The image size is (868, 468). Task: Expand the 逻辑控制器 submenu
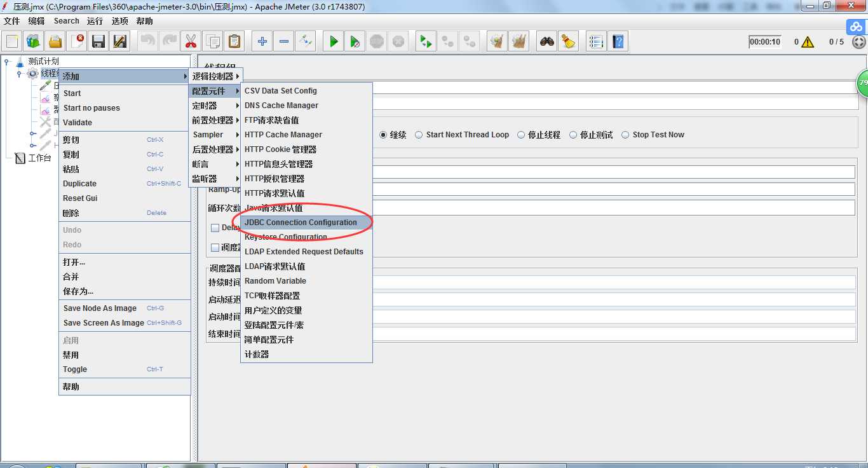tap(215, 76)
